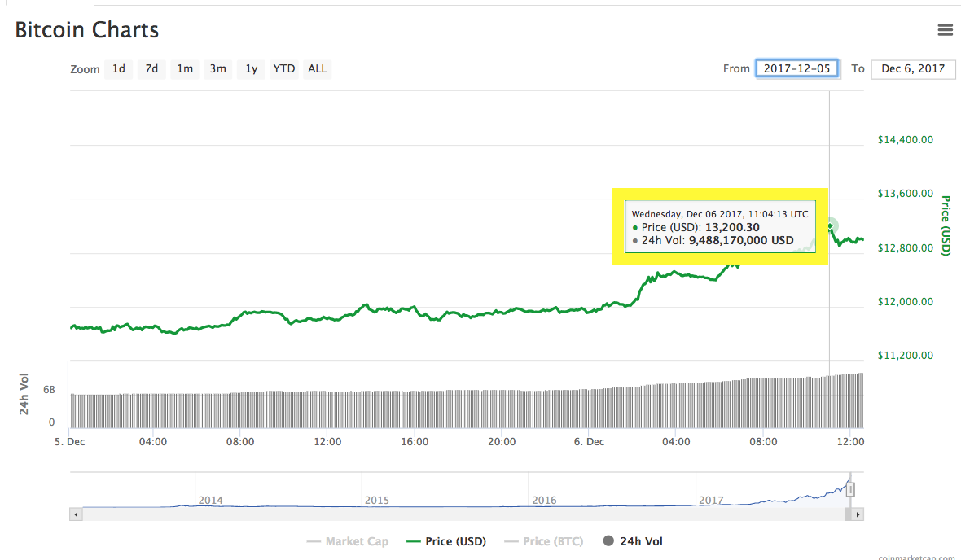
Task: Click the 16:00 time axis label
Action: tap(415, 442)
